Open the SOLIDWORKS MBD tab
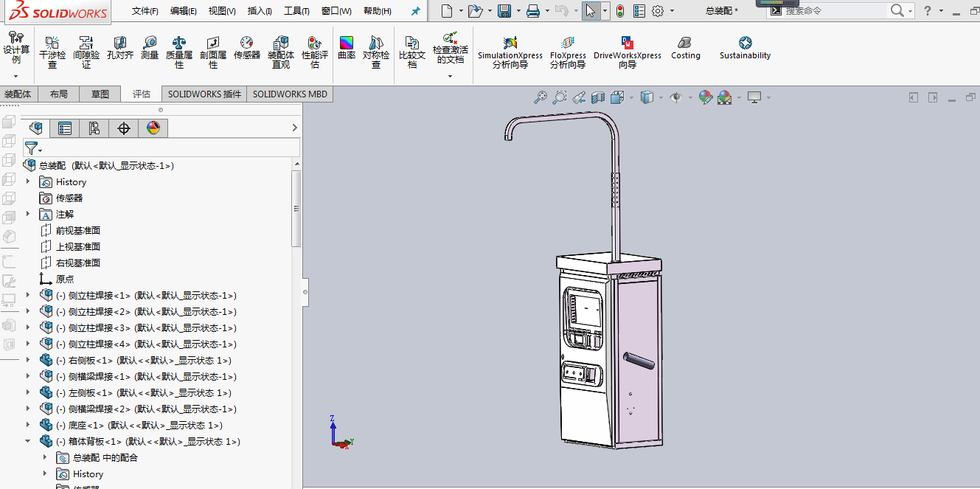The image size is (980, 489). 290,94
